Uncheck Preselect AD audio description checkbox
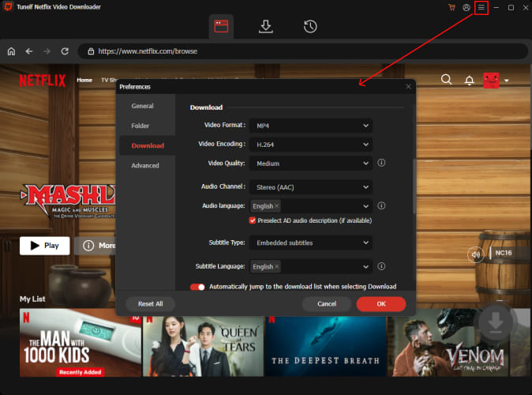This screenshot has height=395, width=532. pos(253,220)
